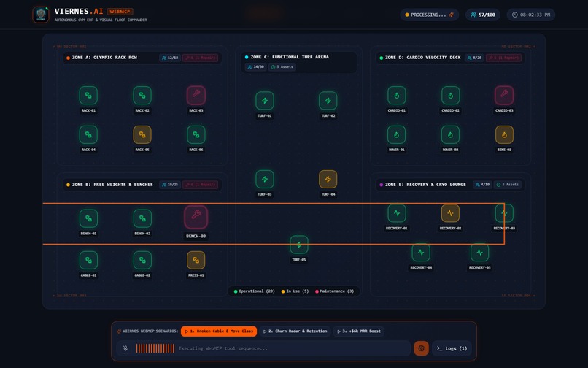This screenshot has width=588, height=368.
Task: Click Zone C 14/30 occupancy badge
Action: 256,67
